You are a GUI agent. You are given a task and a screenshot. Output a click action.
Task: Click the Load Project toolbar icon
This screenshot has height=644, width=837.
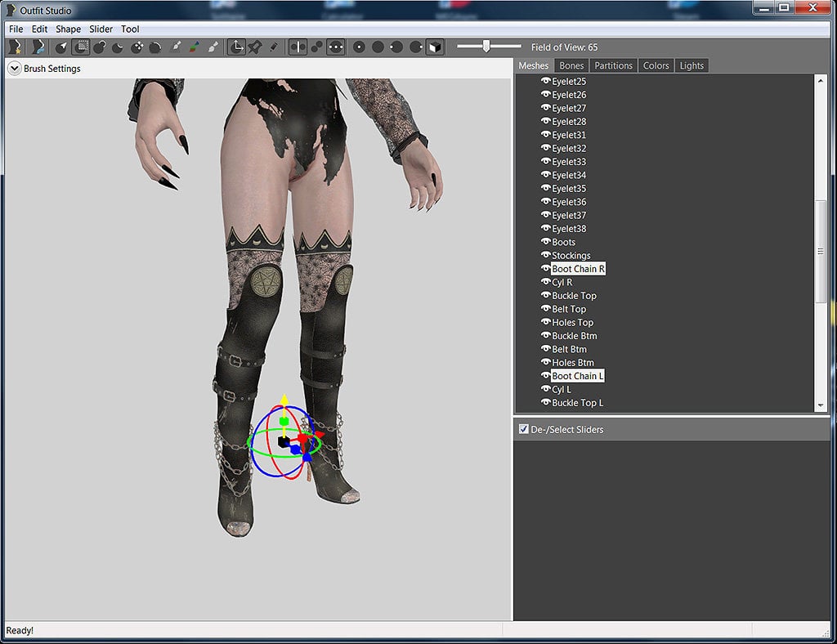click(38, 47)
